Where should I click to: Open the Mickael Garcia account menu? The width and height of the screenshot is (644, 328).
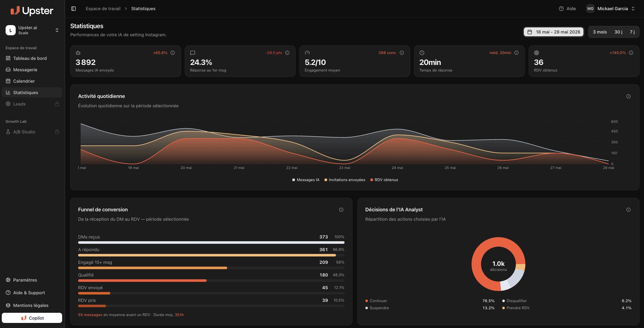click(x=611, y=9)
